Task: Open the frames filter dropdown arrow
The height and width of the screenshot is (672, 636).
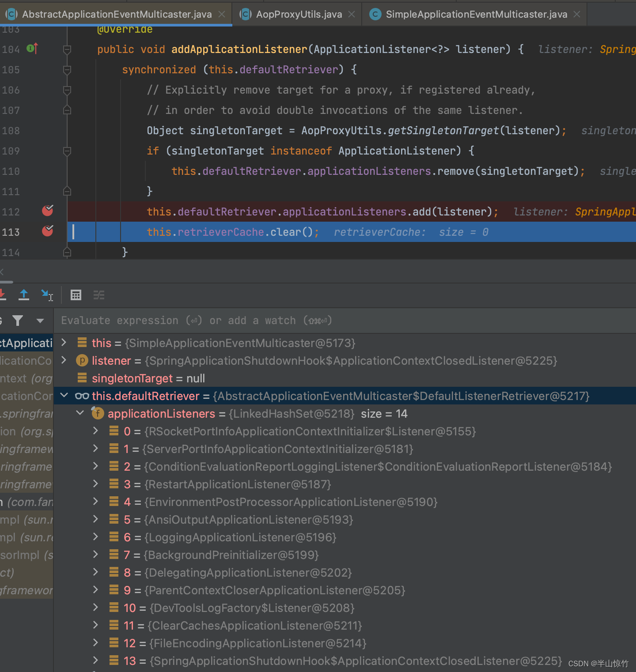Action: tap(40, 321)
